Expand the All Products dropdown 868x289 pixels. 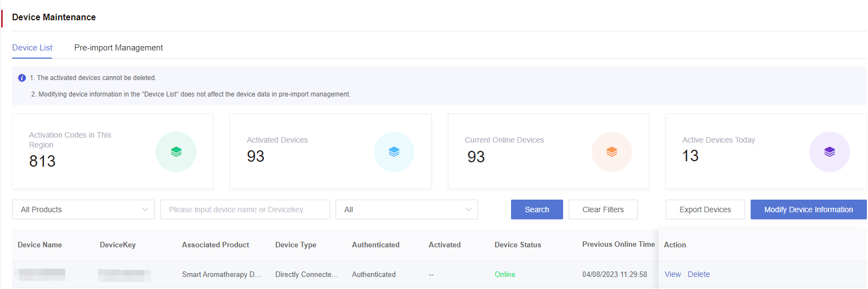click(83, 209)
